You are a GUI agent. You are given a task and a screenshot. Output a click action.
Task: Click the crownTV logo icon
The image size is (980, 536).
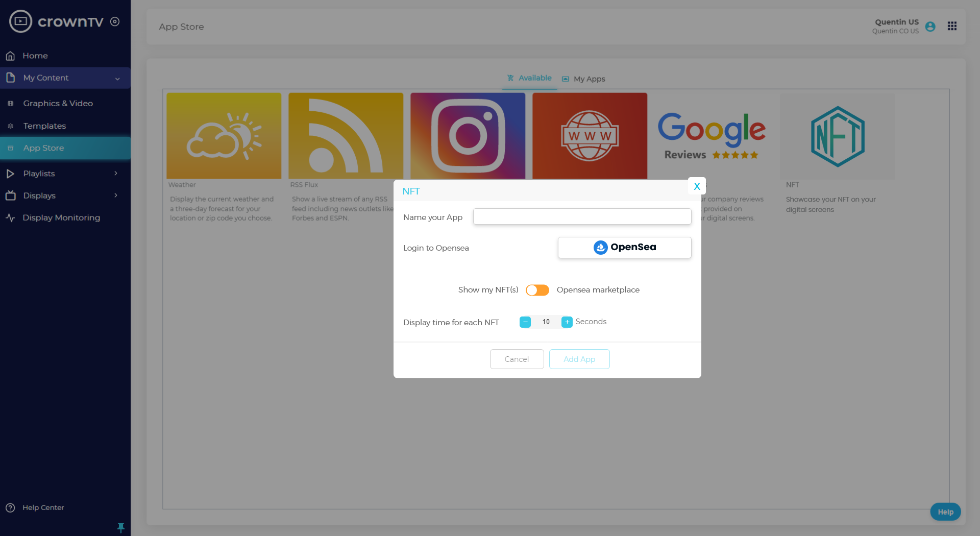pyautogui.click(x=20, y=21)
